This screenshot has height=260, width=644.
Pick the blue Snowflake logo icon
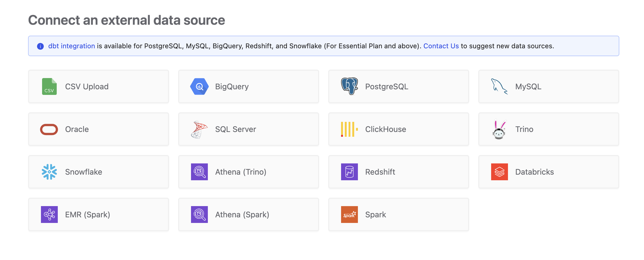click(x=49, y=172)
